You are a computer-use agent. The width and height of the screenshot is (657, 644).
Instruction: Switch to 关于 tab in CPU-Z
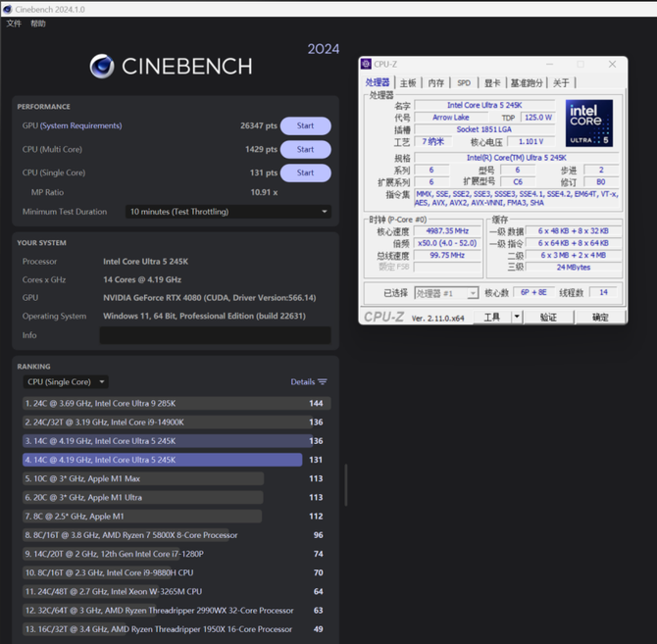[561, 83]
